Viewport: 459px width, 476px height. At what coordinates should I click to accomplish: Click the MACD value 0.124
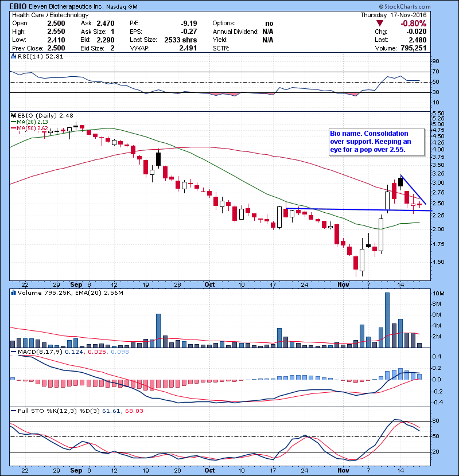tap(75, 352)
